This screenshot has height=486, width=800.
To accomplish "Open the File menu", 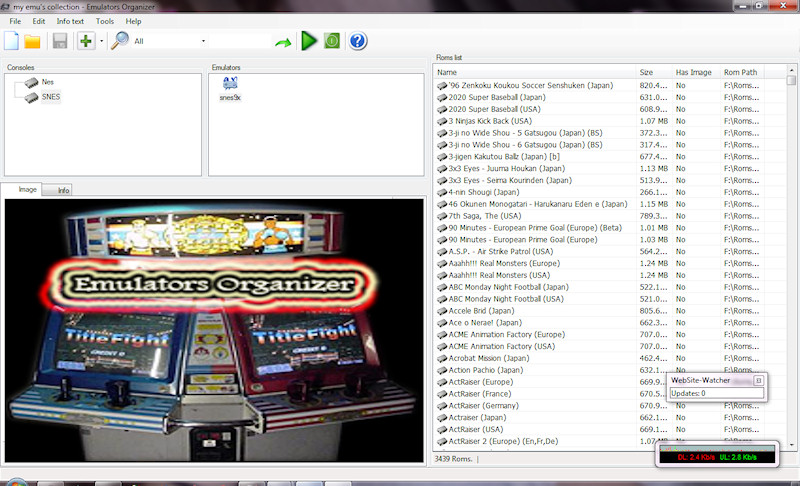I will pos(15,21).
